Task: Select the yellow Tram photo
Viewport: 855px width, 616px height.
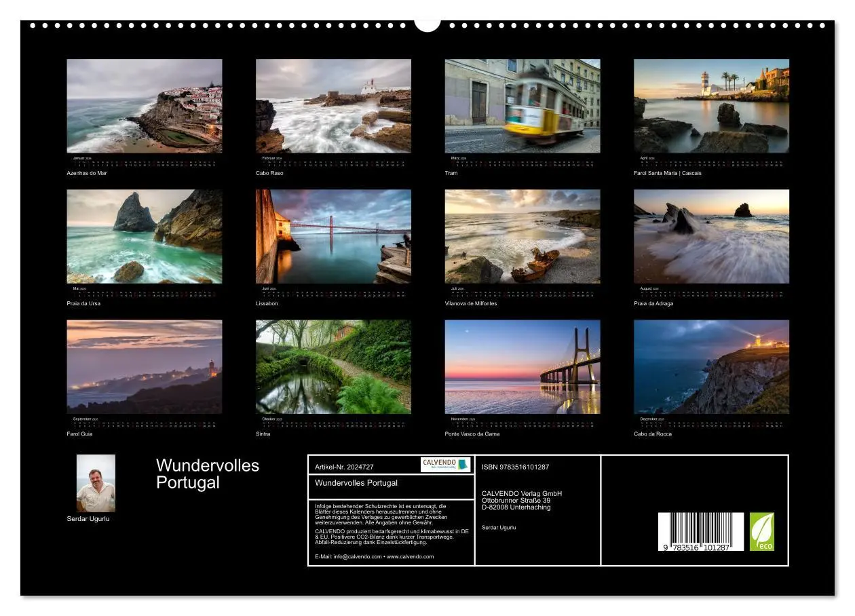Action: [522, 106]
